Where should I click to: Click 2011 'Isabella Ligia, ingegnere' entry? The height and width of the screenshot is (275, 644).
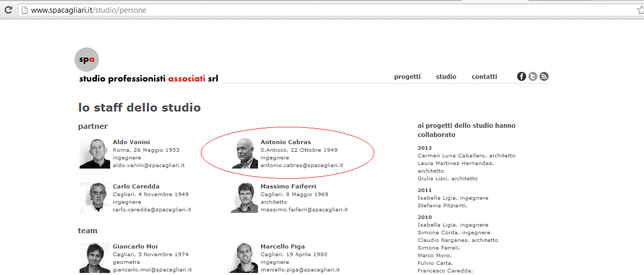(453, 198)
